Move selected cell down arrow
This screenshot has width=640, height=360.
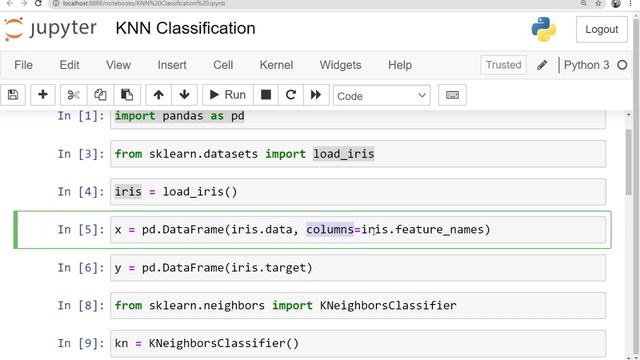pos(184,95)
